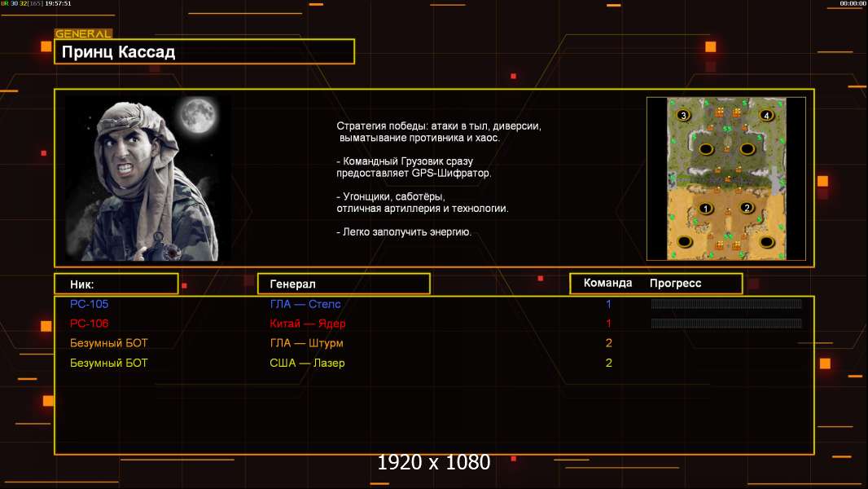This screenshot has height=489, width=868.
Task: Select start position 2 on map preview
Action: pyautogui.click(x=747, y=208)
